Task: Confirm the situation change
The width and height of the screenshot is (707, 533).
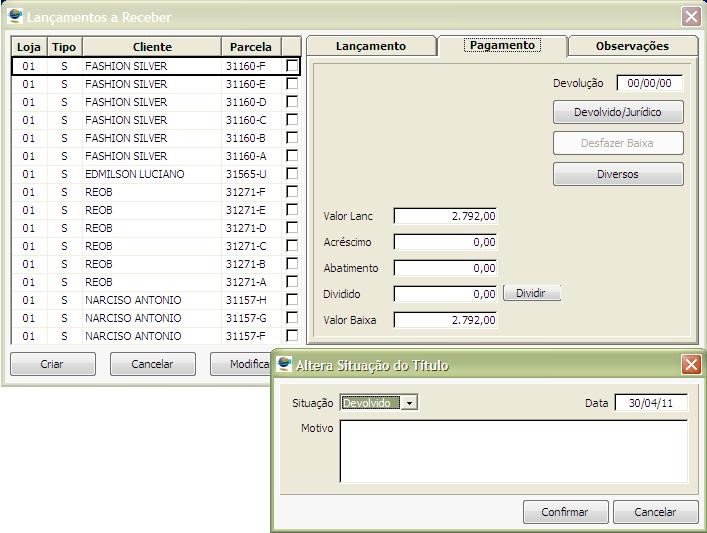Action: (565, 512)
